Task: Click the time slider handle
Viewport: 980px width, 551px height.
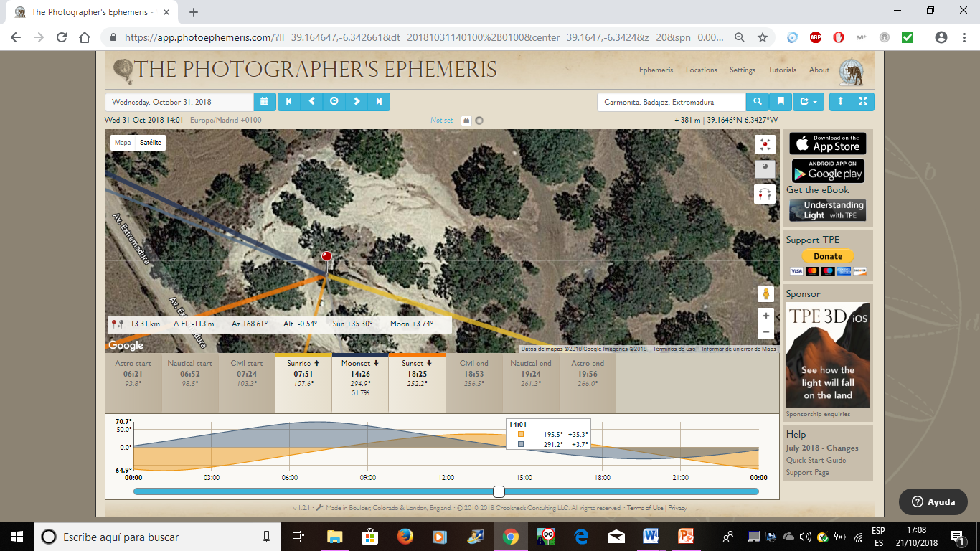Action: (499, 491)
